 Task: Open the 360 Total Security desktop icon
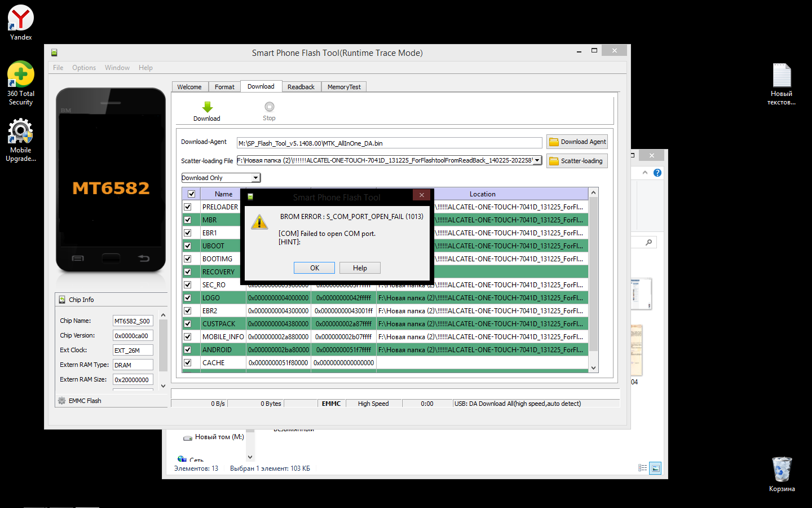21,84
